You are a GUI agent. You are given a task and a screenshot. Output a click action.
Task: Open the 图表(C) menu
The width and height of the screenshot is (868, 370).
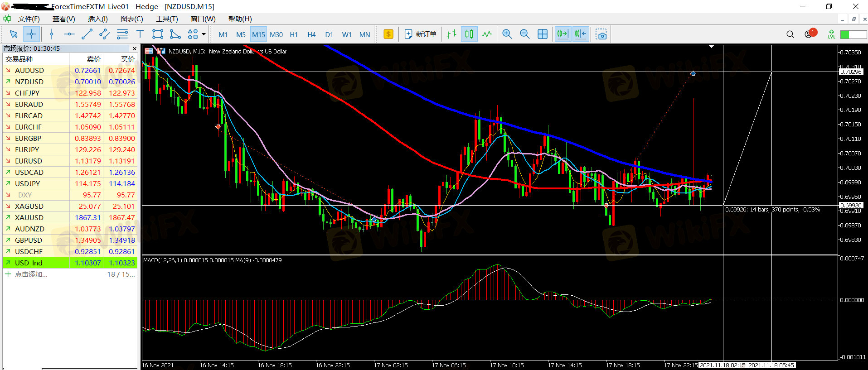pos(131,19)
